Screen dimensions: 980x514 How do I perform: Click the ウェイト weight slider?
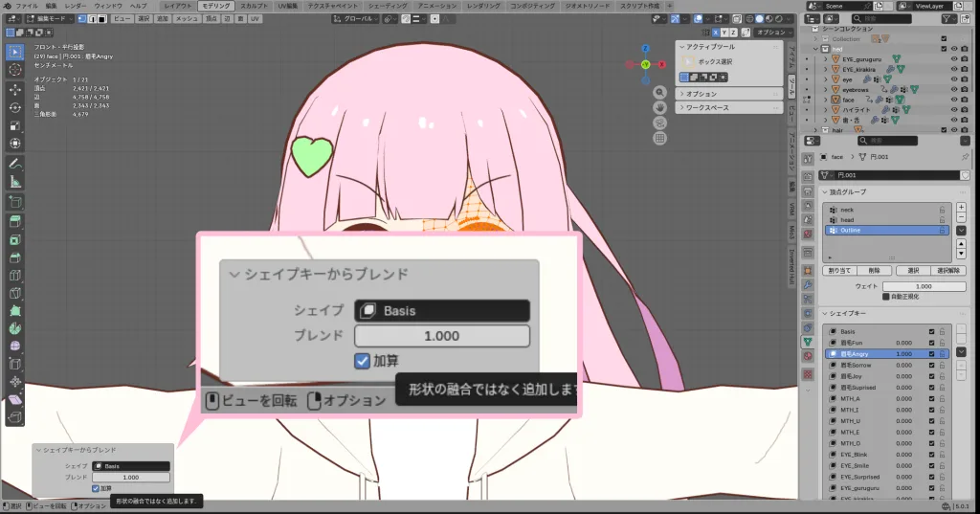pyautogui.click(x=924, y=286)
